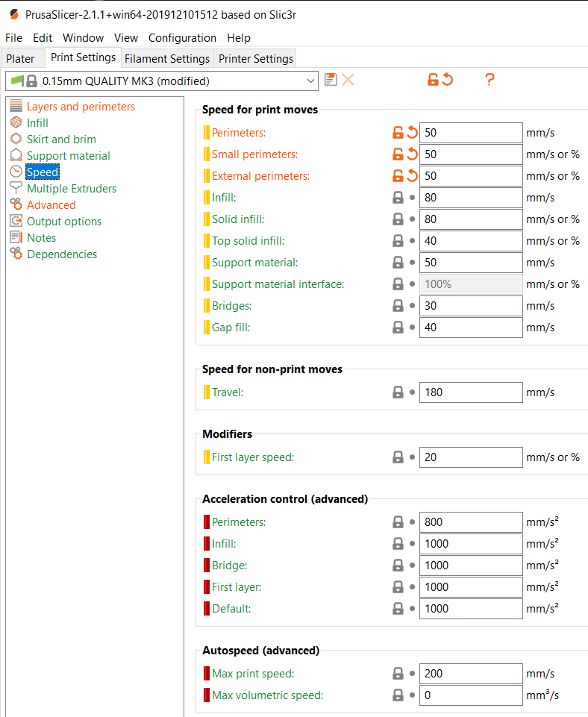Click the lock icon for Max print speed
This screenshot has height=717, width=588.
click(x=398, y=674)
